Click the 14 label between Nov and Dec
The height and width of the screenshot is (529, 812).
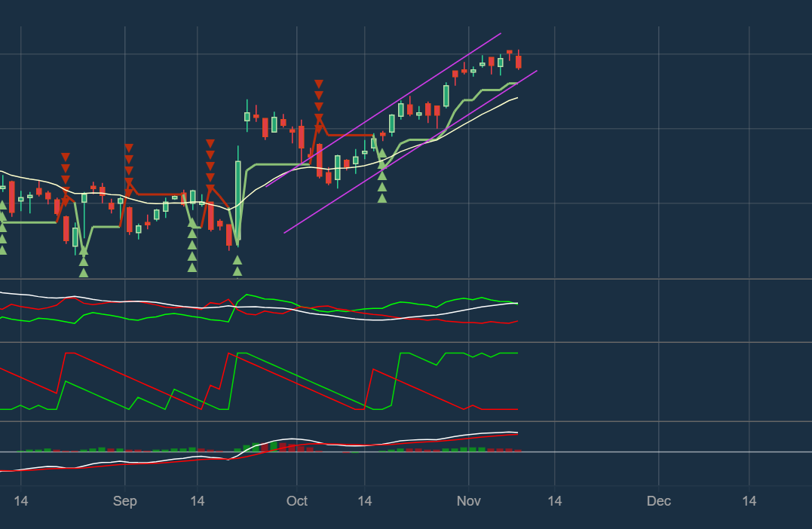tap(555, 502)
